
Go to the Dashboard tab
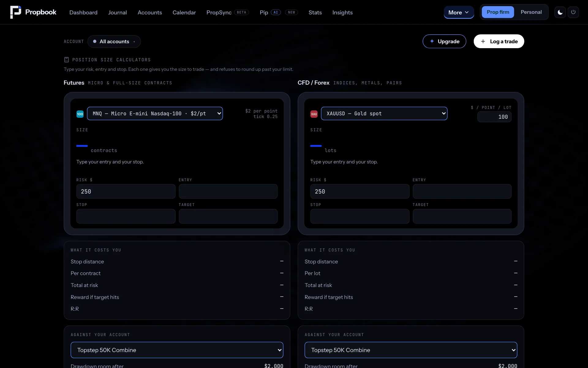[x=83, y=13]
